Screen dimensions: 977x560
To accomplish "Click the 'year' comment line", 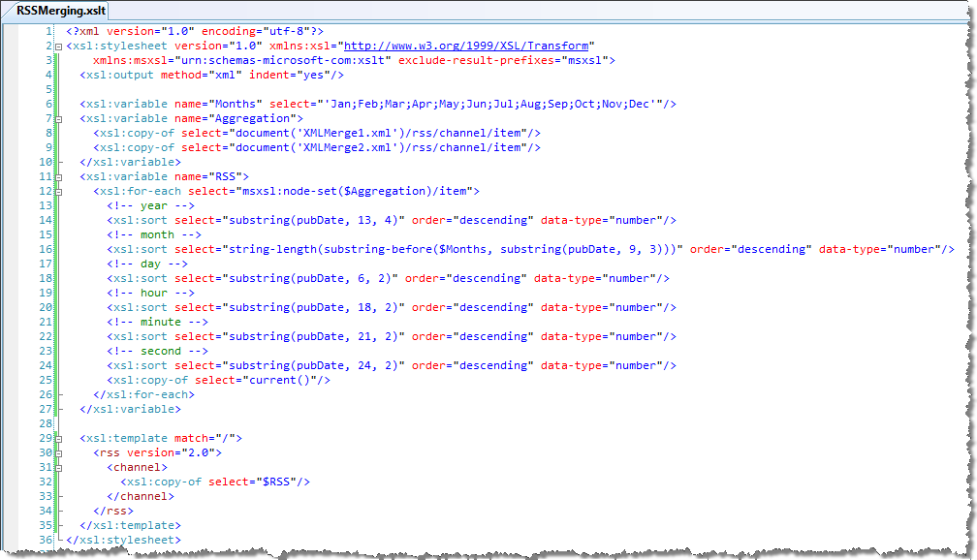I will coord(151,205).
